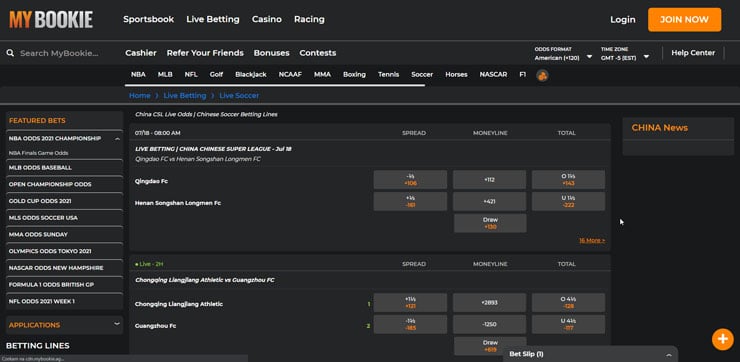Open the Cashier page

point(141,53)
